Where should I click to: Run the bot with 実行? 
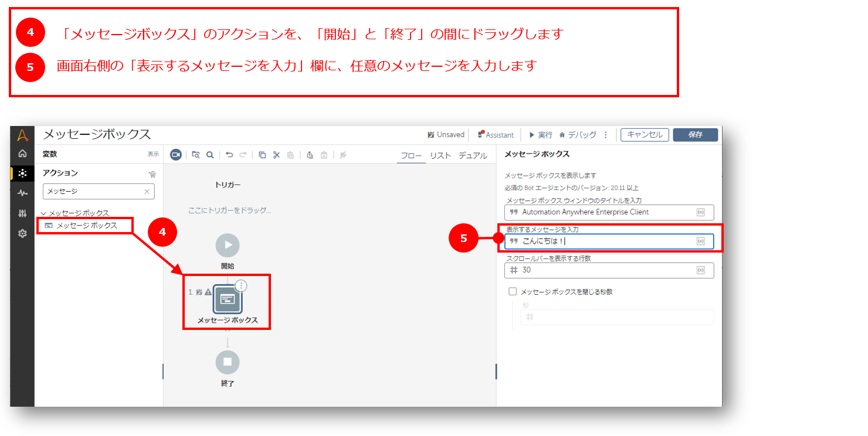click(x=541, y=135)
